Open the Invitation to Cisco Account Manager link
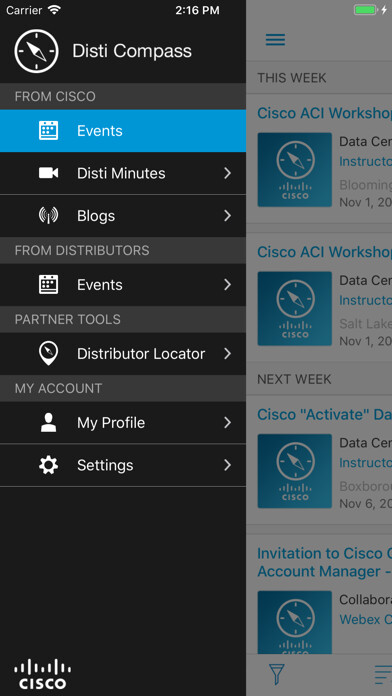The image size is (392, 696). point(325,562)
